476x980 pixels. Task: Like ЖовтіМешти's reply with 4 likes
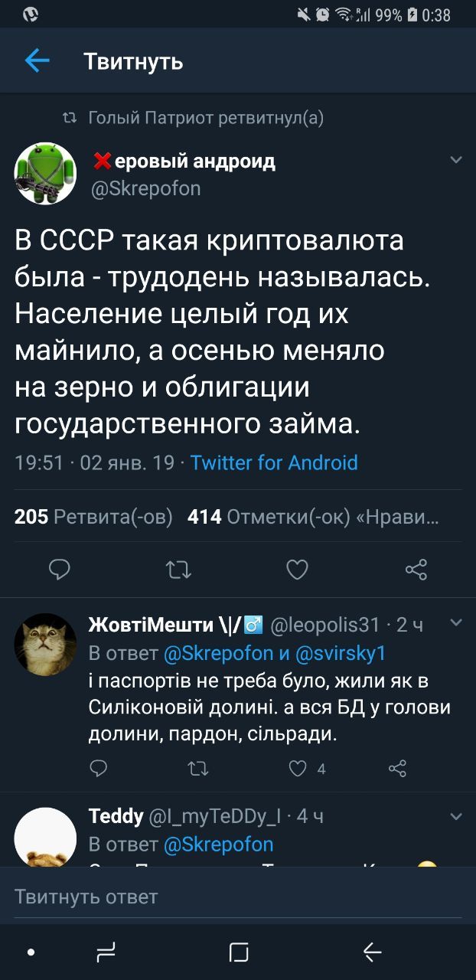click(298, 769)
